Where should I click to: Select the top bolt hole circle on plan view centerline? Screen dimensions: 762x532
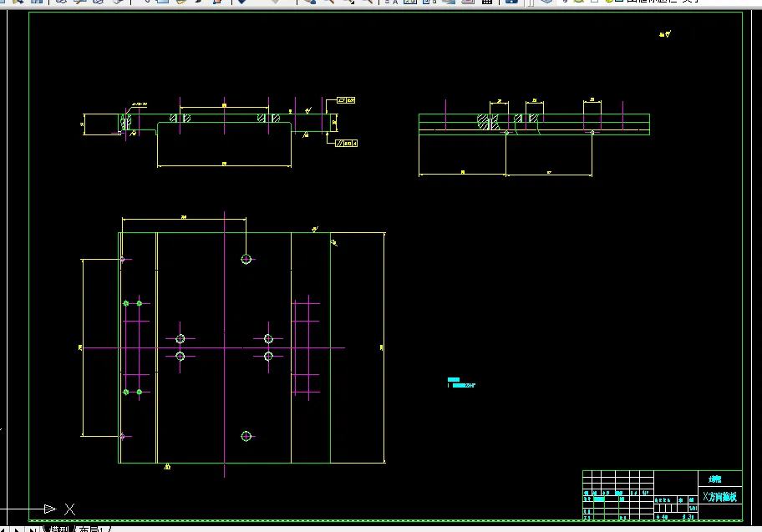tap(246, 259)
